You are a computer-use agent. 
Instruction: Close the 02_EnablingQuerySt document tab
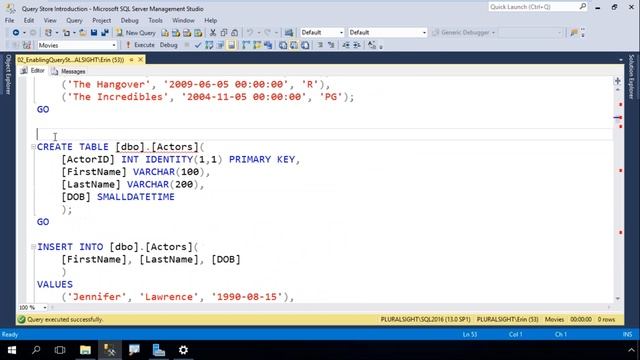[140, 60]
